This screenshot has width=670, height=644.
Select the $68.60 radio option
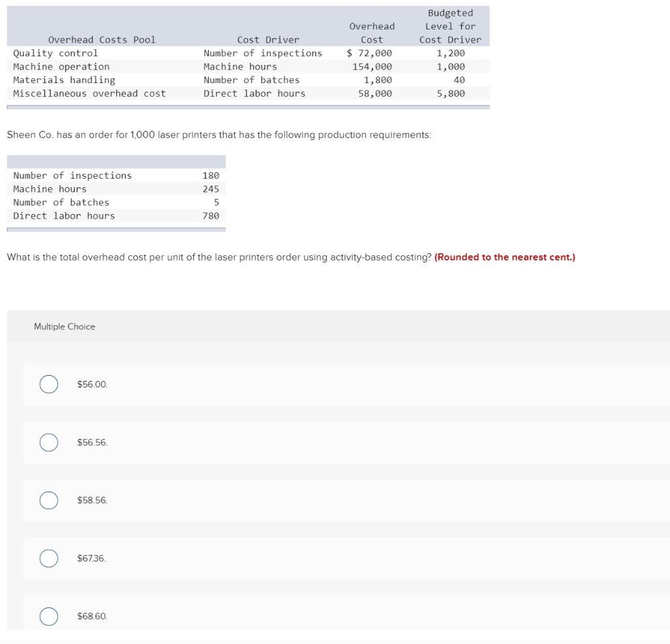click(x=48, y=617)
